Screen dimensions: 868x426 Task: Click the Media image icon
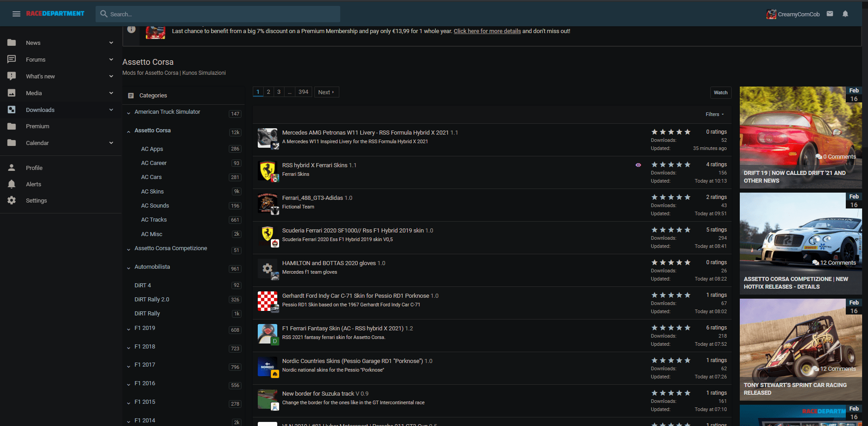point(12,93)
